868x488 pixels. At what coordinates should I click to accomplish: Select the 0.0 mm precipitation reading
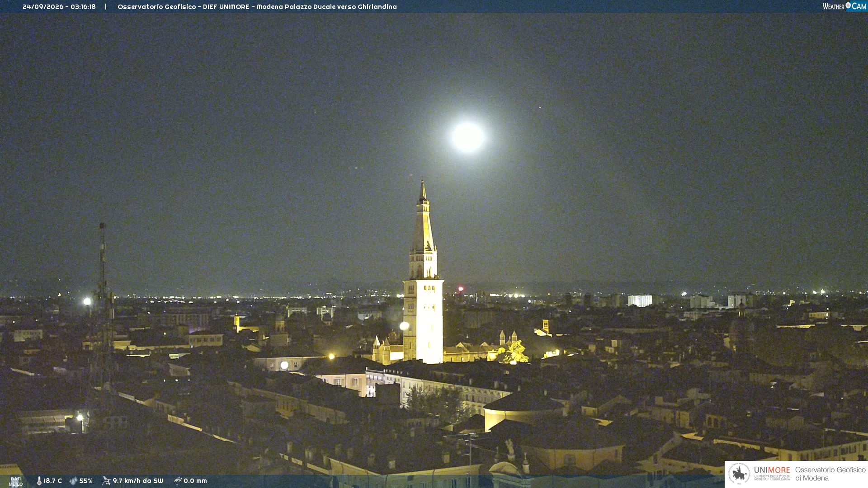click(195, 481)
